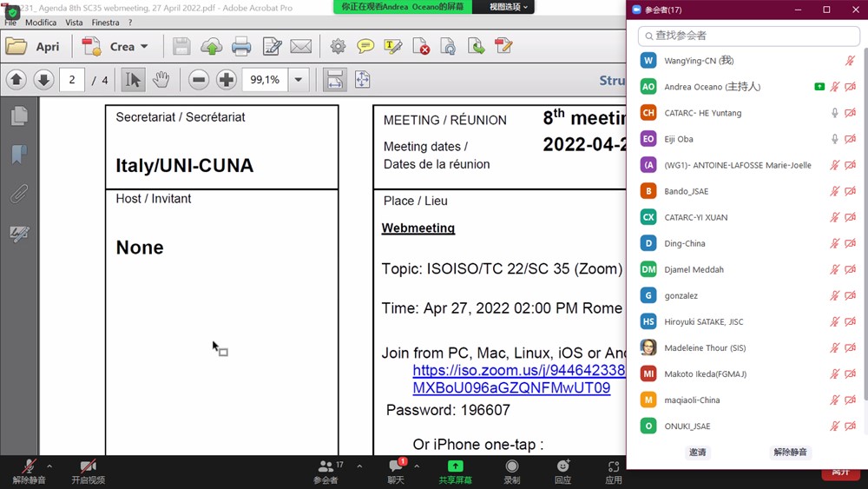Click the Print icon in Acrobat toolbar
This screenshot has width=868, height=489.
[x=241, y=46]
